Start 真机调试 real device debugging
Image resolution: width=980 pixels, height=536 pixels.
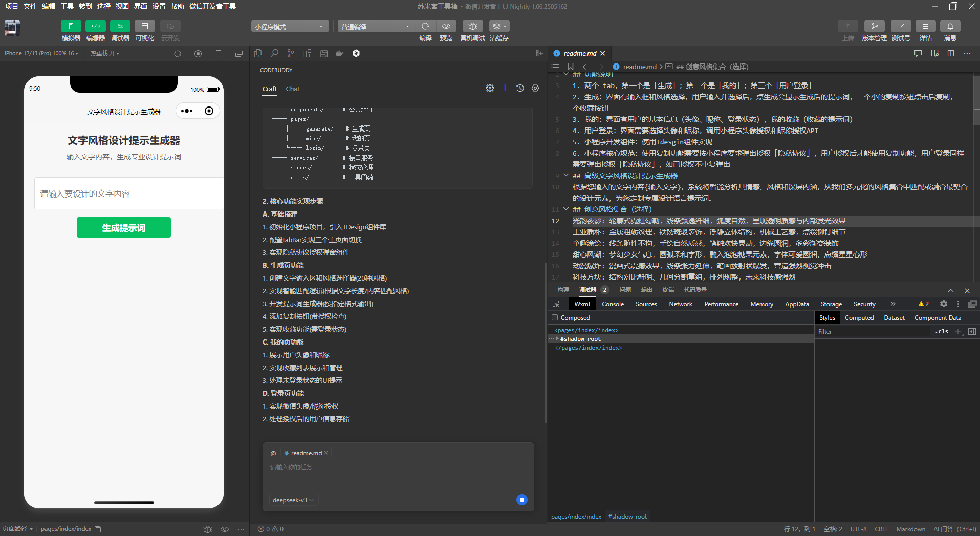click(x=472, y=26)
